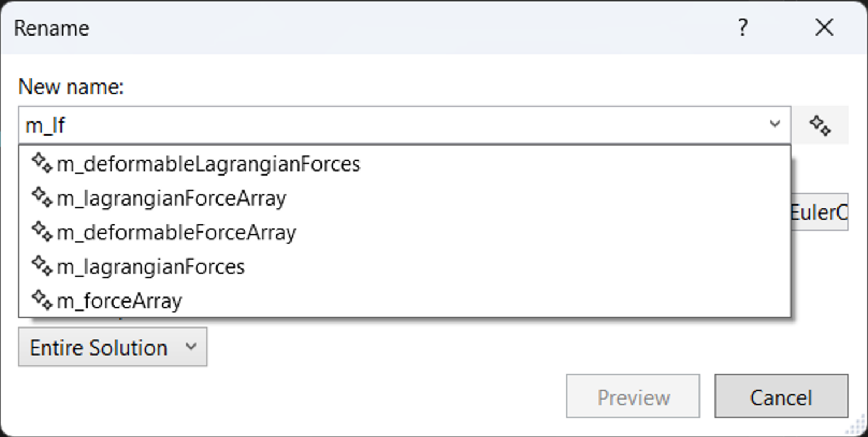Open the Rename dialog help via question mark icon
Image resolution: width=868 pixels, height=437 pixels.
743,27
